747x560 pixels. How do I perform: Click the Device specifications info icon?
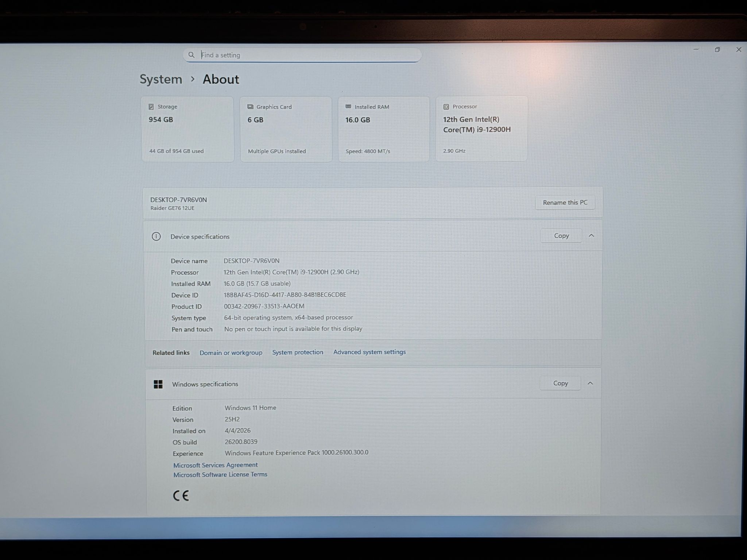pos(156,236)
